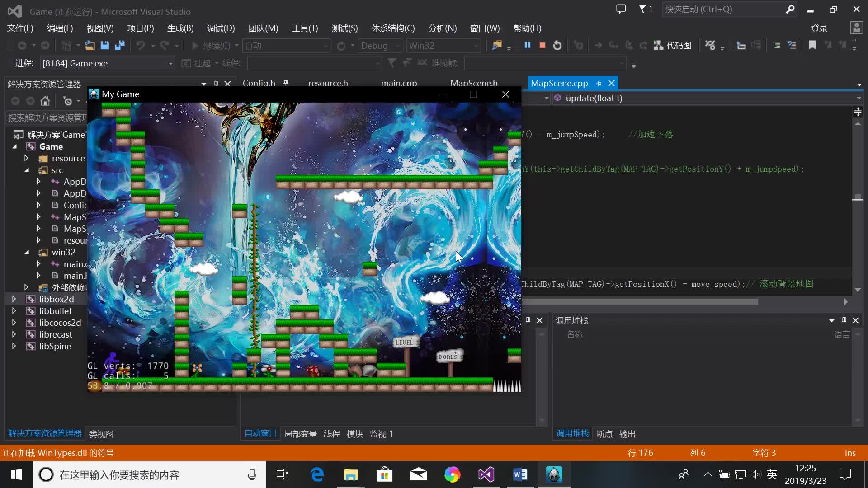Viewport: 868px width, 488px height.
Task: Click the 登录 sign-in link
Action: (819, 28)
